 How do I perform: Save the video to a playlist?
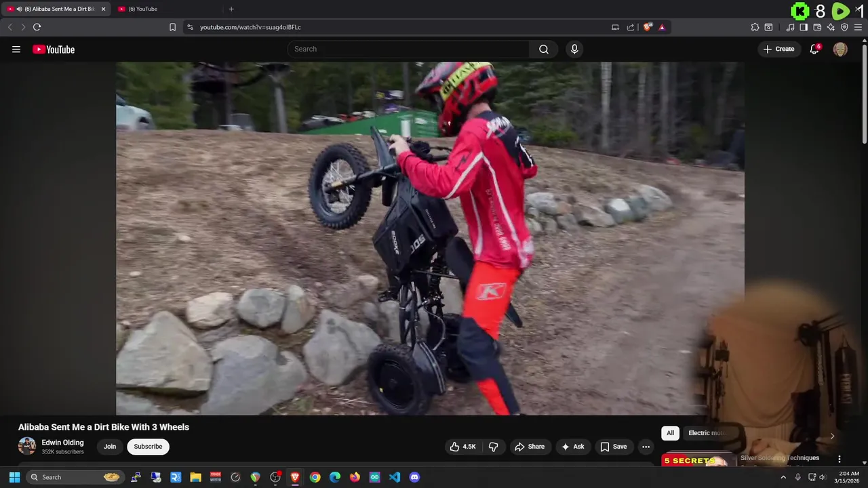(613, 447)
